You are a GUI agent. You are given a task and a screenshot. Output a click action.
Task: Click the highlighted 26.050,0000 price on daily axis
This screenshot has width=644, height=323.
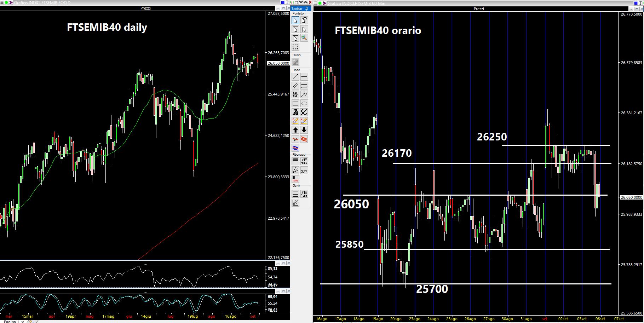click(278, 63)
